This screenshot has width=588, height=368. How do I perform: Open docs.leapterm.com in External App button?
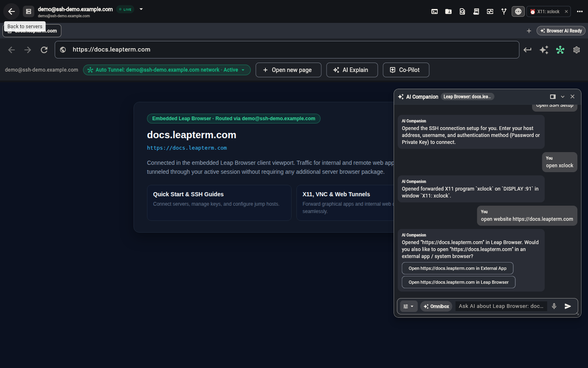(457, 268)
